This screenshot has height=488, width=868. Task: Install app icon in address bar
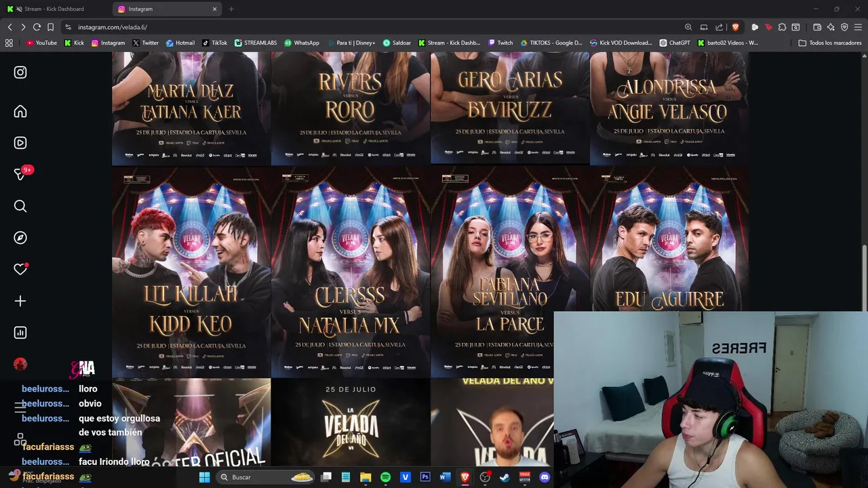[704, 27]
